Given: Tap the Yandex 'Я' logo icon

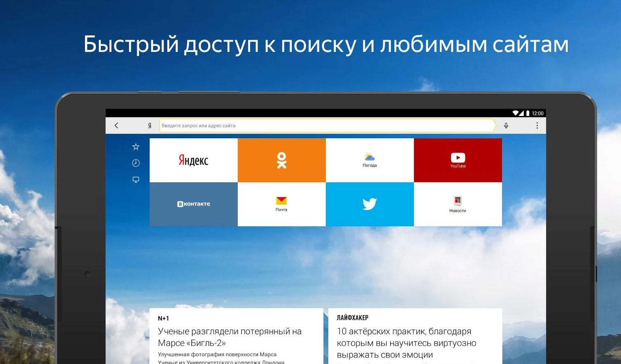Looking at the screenshot, I should point(149,125).
